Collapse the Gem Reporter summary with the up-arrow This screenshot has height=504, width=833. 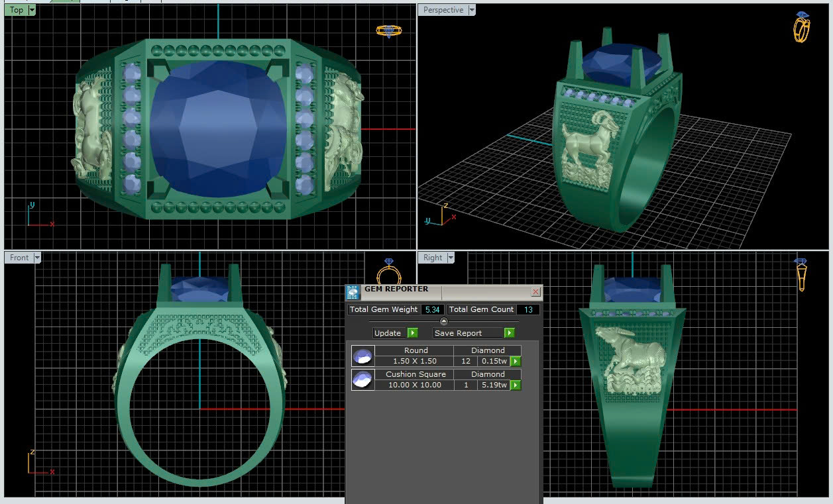click(x=444, y=321)
